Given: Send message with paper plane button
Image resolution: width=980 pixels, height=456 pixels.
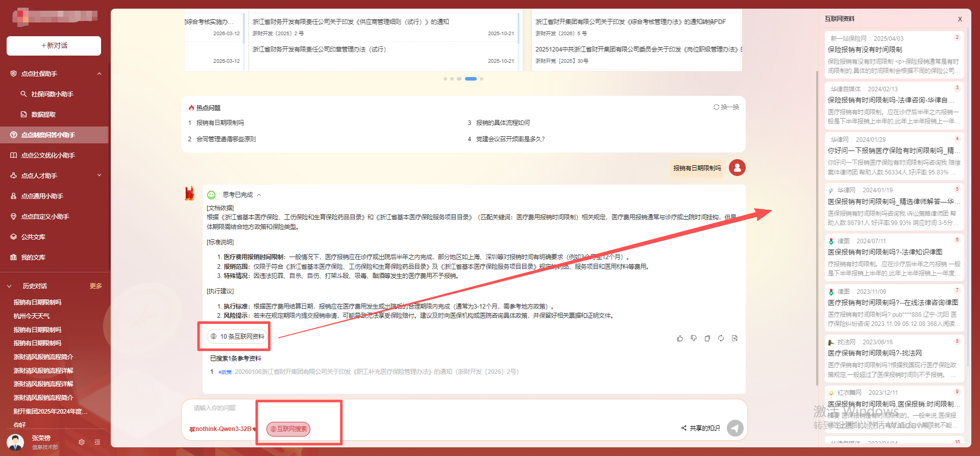Looking at the screenshot, I should pyautogui.click(x=735, y=428).
